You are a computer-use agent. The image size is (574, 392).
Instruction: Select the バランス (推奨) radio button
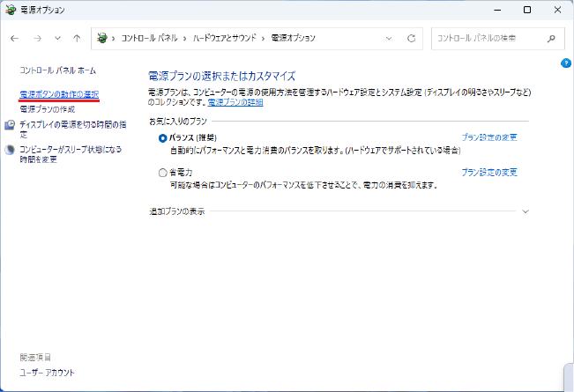point(163,138)
